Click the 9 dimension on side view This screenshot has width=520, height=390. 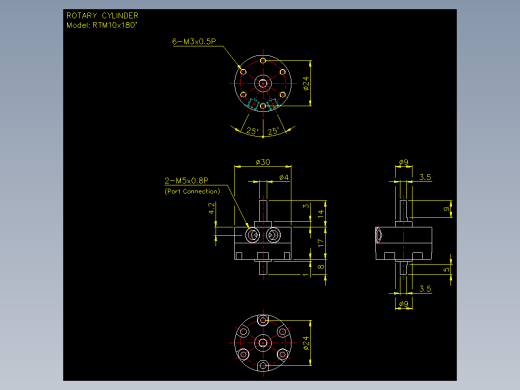pyautogui.click(x=446, y=209)
